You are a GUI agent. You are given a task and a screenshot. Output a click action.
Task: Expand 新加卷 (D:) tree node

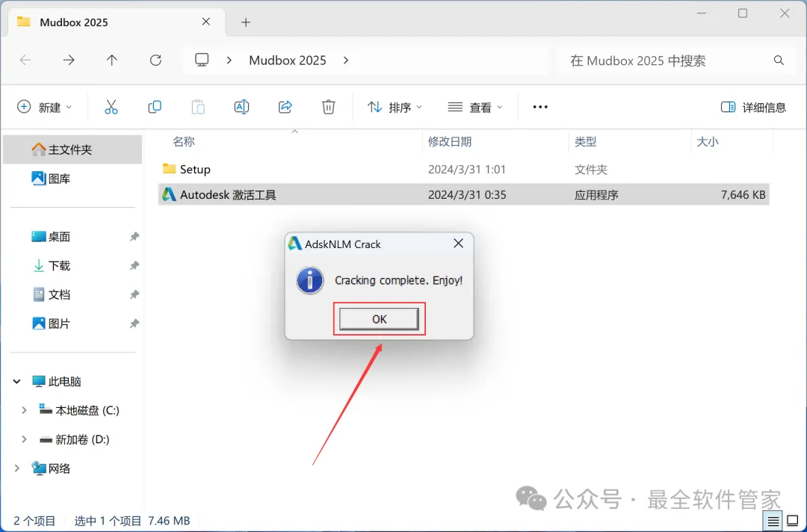[x=24, y=439]
